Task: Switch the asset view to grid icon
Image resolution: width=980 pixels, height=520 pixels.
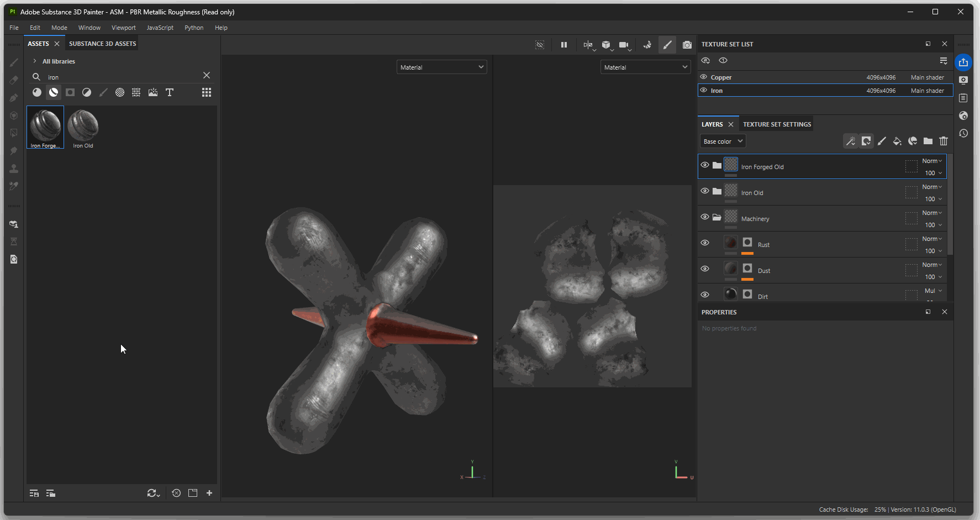Action: point(207,92)
